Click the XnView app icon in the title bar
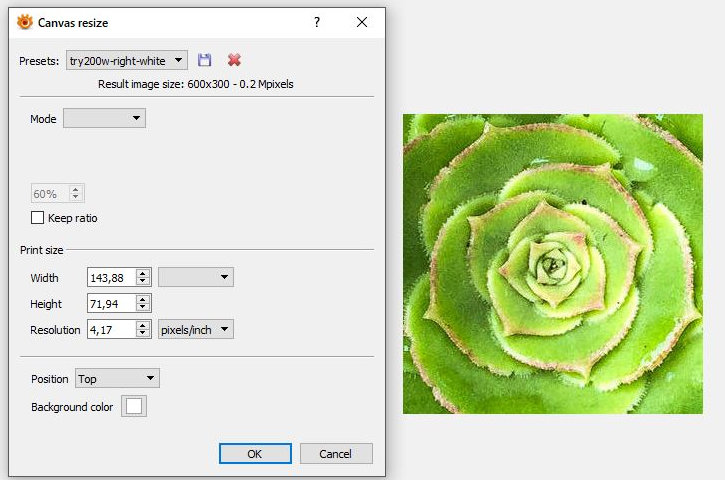 25,22
